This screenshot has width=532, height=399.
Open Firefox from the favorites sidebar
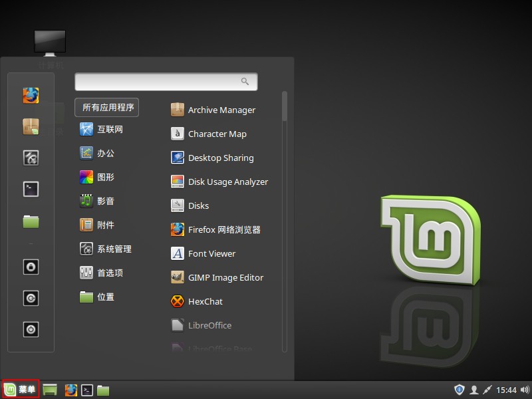point(31,95)
